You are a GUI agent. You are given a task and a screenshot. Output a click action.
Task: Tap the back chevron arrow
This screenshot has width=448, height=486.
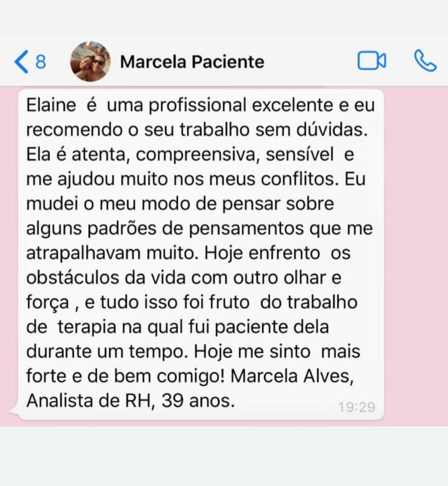21,62
